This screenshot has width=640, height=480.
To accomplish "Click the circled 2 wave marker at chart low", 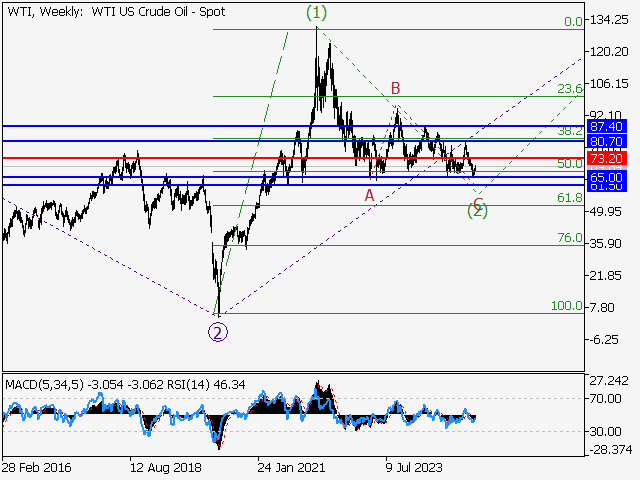I will (x=217, y=332).
